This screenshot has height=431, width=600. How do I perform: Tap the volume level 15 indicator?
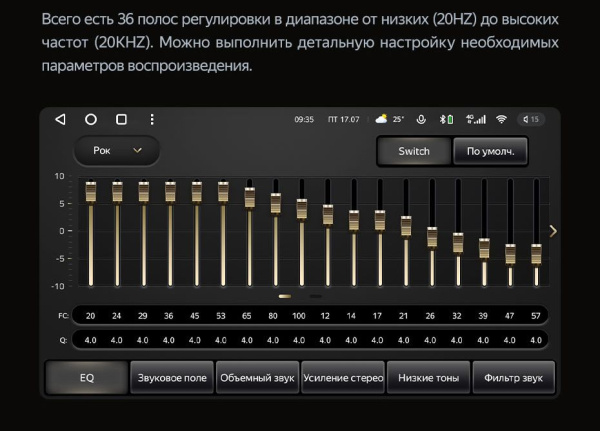[x=532, y=119]
